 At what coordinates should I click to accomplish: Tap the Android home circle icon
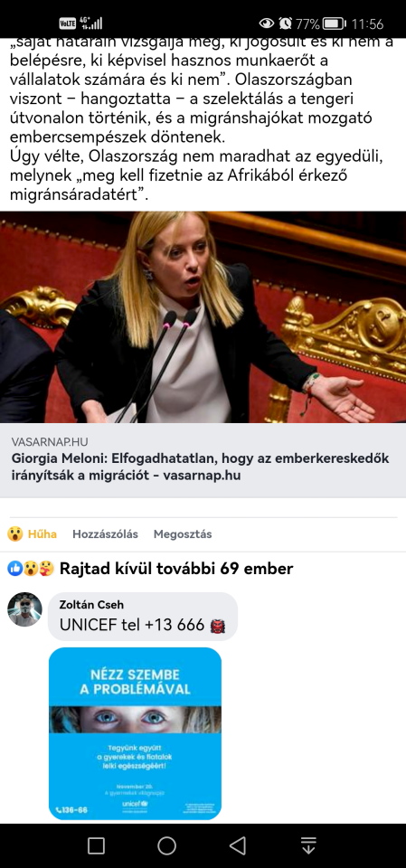click(x=166, y=845)
